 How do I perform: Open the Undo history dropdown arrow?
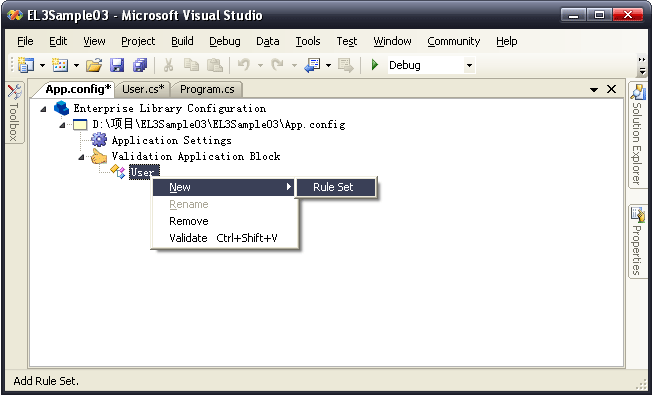click(260, 65)
